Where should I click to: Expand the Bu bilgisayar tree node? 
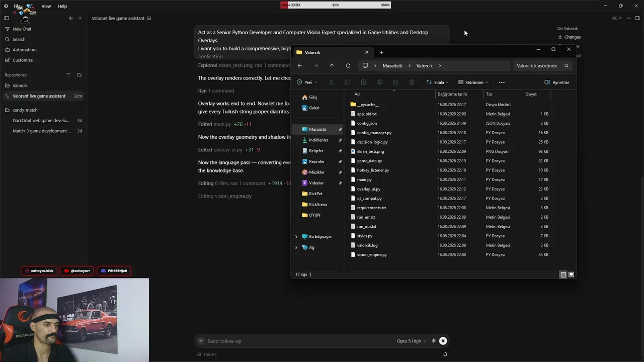[x=296, y=237]
